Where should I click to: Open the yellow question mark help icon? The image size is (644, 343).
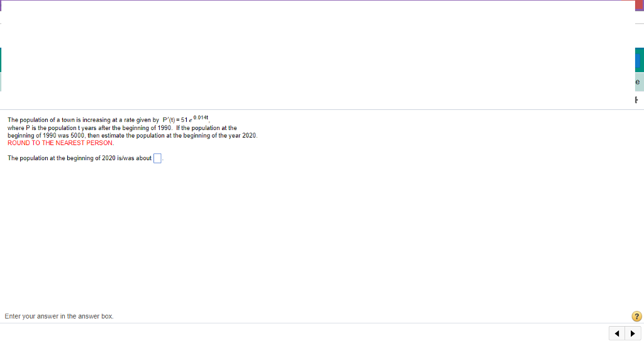click(636, 316)
